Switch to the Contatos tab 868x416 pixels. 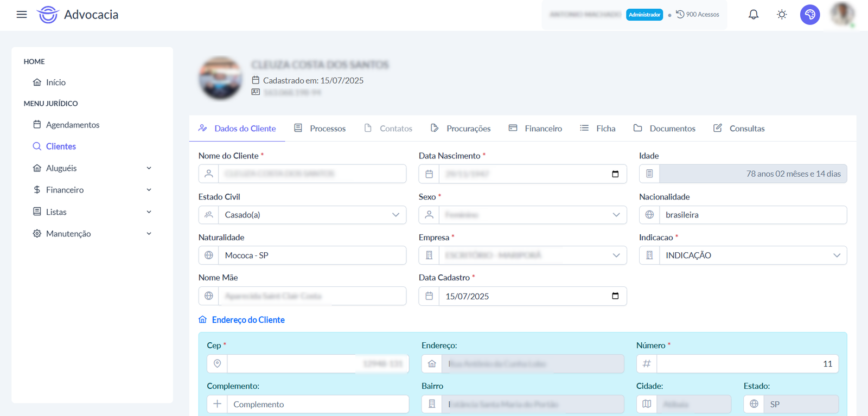tap(388, 129)
